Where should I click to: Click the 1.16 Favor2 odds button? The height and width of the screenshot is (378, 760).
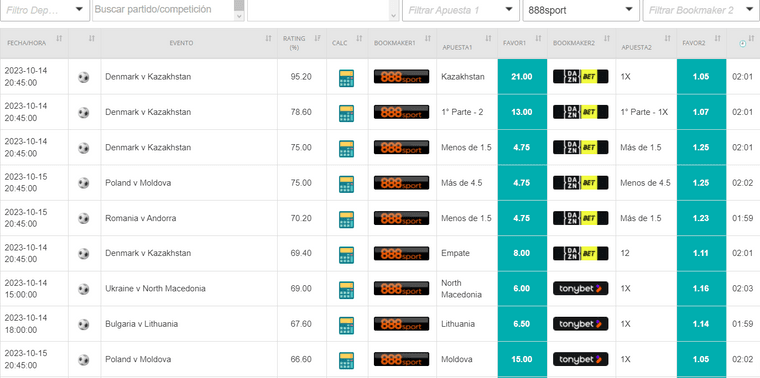pos(702,289)
